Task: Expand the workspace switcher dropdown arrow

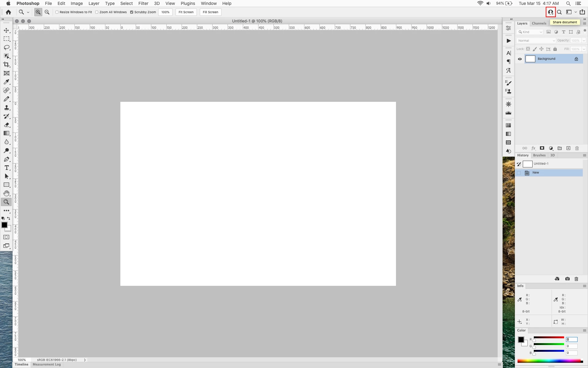Action: [x=576, y=12]
